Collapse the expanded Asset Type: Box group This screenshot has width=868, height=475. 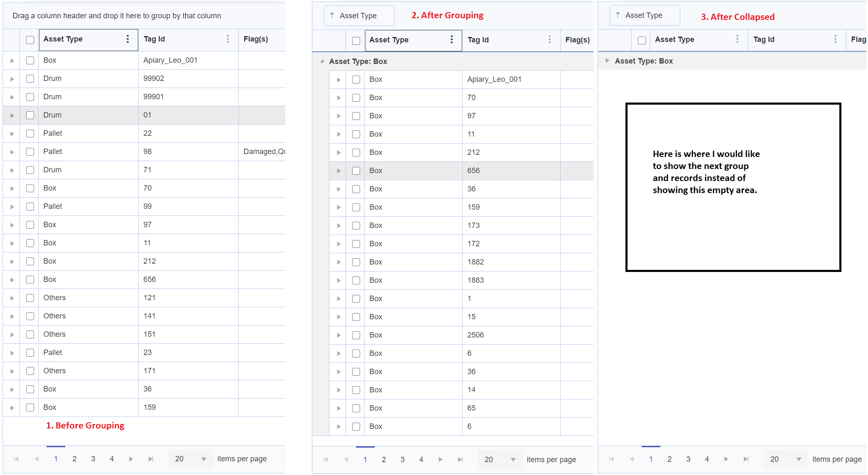[x=322, y=61]
